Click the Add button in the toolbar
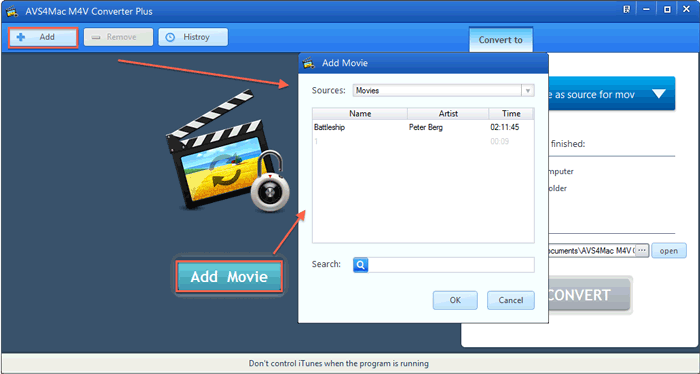 click(x=43, y=37)
